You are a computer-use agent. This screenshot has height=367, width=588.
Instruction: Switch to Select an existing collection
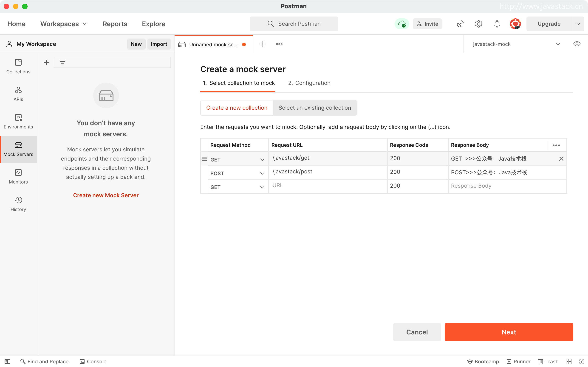coord(315,108)
